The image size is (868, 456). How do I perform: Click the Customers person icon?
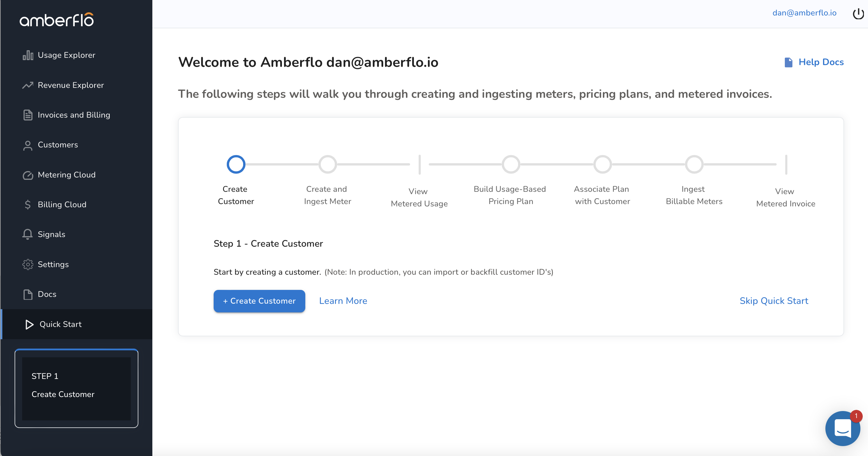tap(28, 145)
